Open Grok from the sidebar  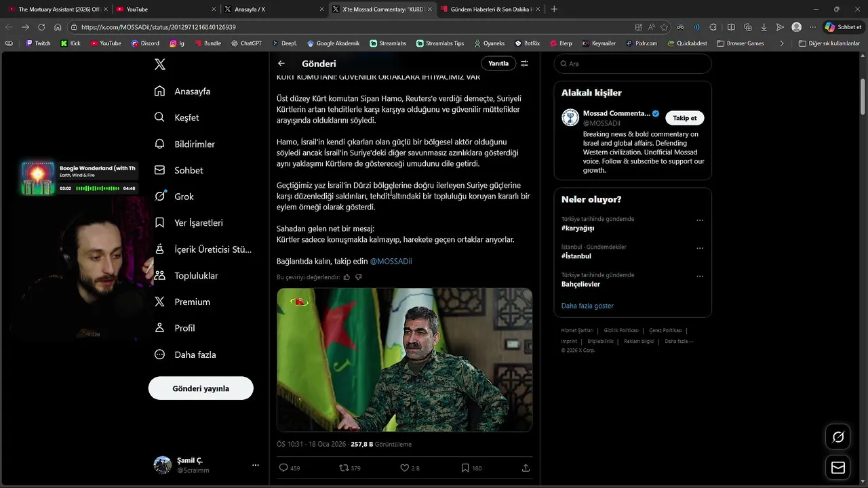coord(174,197)
